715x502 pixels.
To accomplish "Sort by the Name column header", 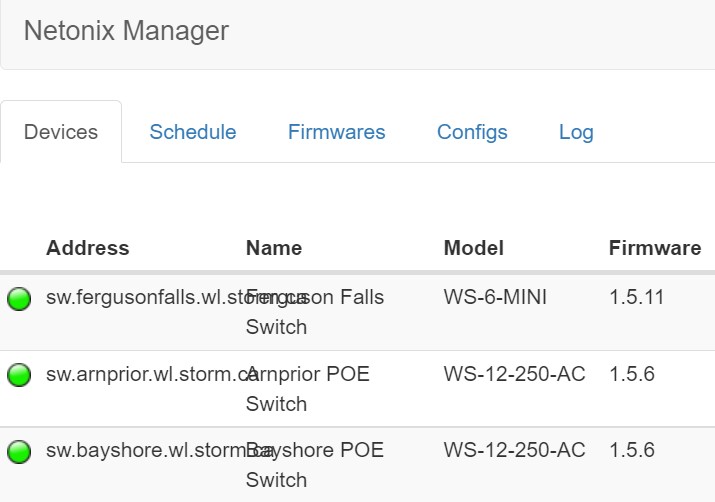I will pyautogui.click(x=274, y=248).
